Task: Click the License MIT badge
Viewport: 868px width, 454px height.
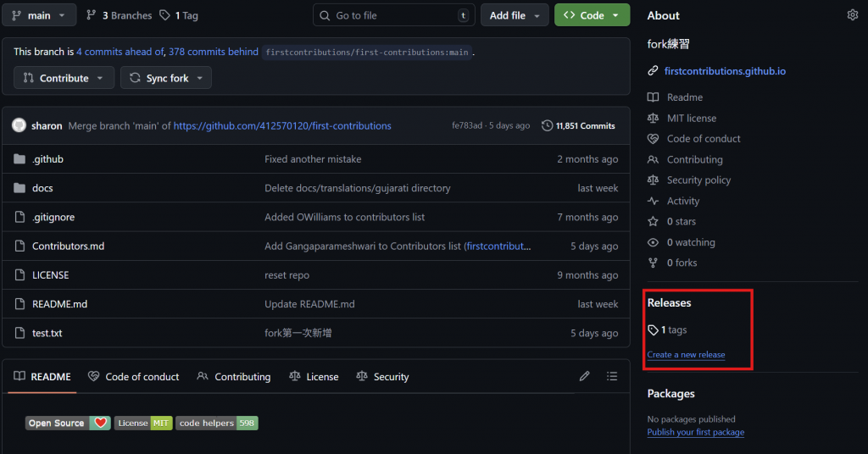Action: [143, 423]
